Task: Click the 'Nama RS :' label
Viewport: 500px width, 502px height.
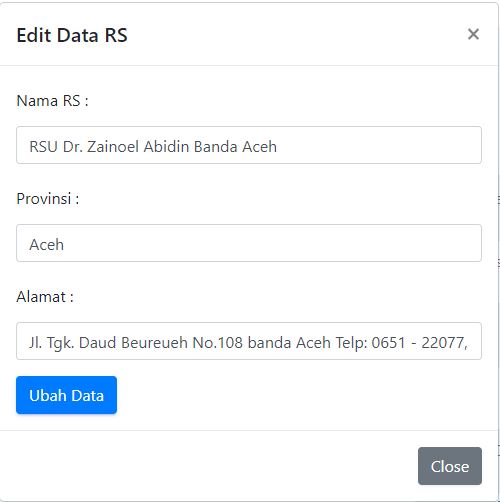Action: pos(52,101)
